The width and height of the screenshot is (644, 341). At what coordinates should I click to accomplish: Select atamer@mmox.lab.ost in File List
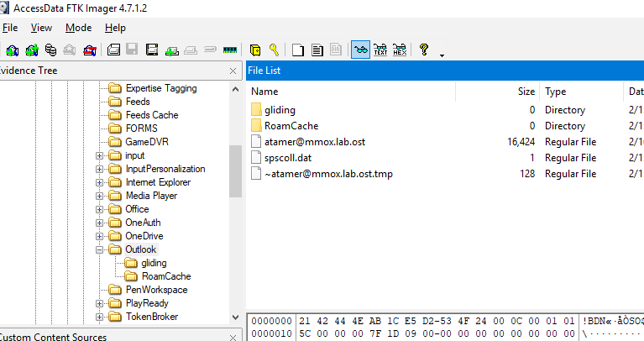tap(315, 142)
